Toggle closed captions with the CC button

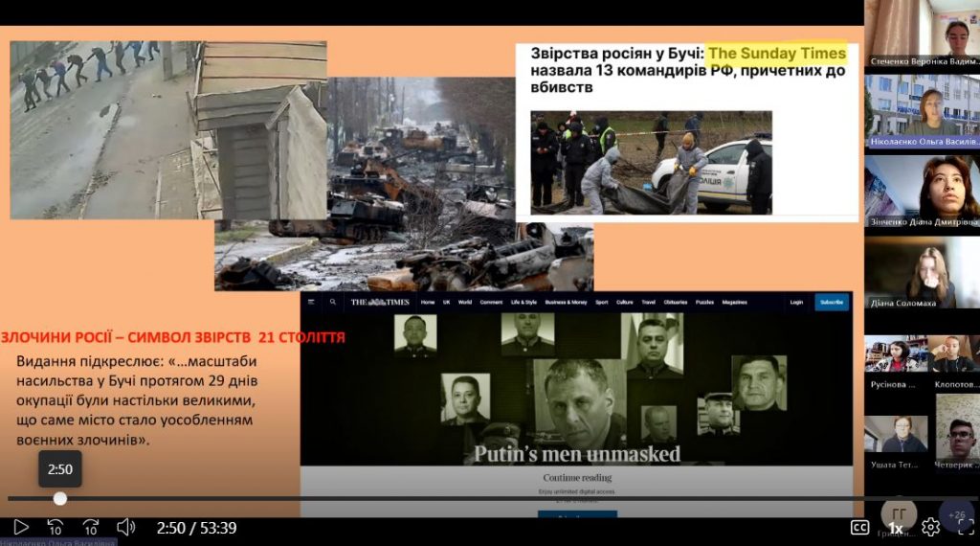859,527
